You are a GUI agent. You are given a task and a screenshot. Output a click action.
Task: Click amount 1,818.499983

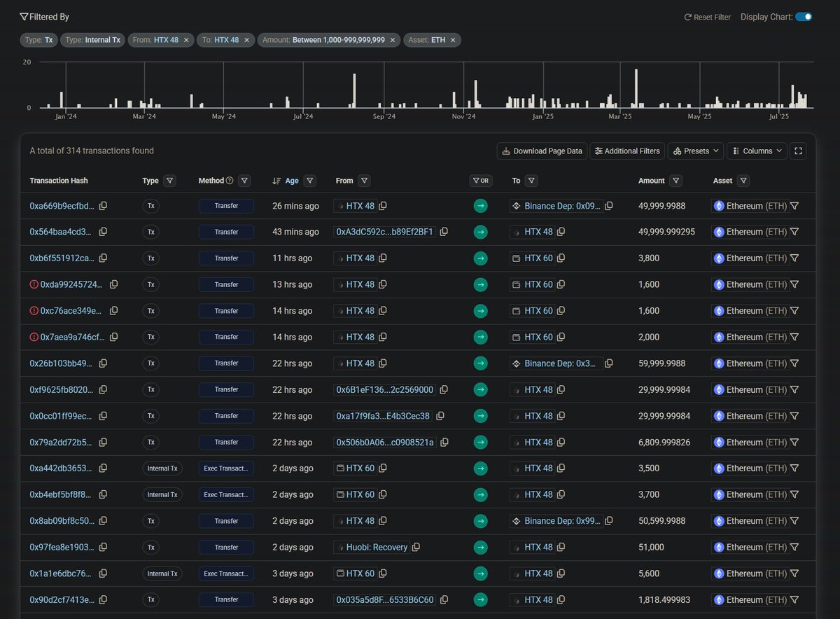[663, 600]
